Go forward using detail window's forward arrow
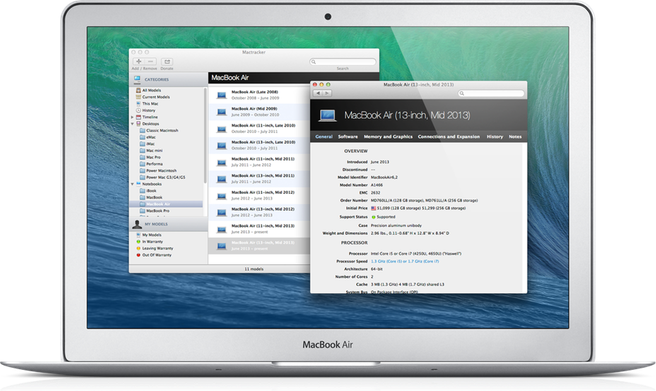 (327, 93)
